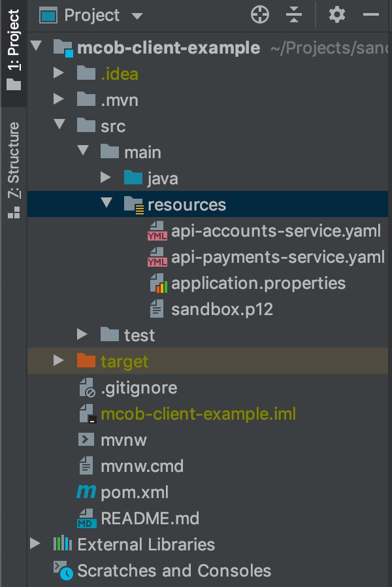Click the orange target folder icon

click(86, 361)
